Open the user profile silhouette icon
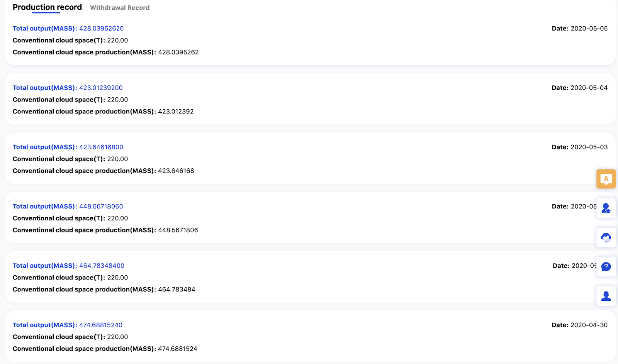The width and height of the screenshot is (618, 364). point(606,296)
